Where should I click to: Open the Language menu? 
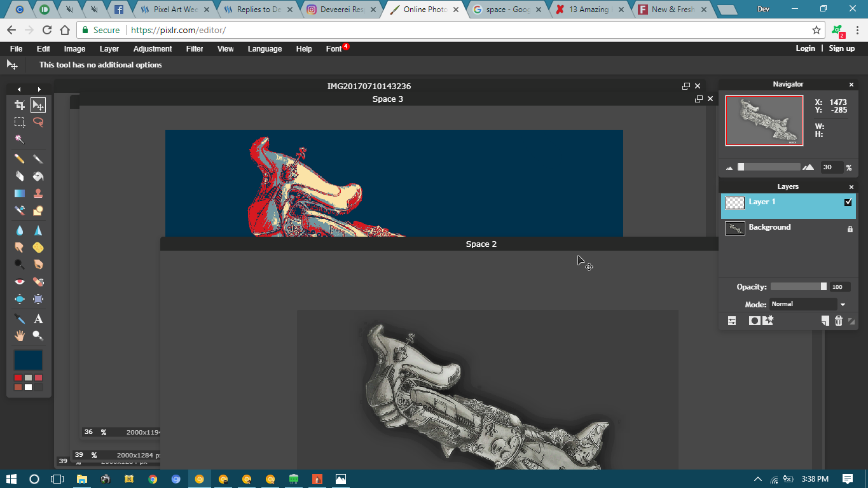click(265, 49)
